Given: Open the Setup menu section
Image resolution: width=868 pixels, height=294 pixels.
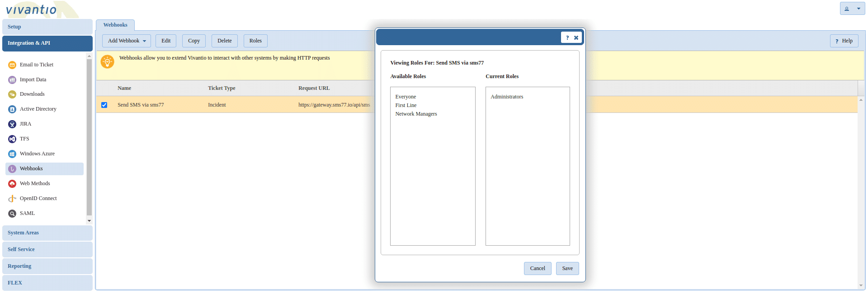Looking at the screenshot, I should pos(47,27).
